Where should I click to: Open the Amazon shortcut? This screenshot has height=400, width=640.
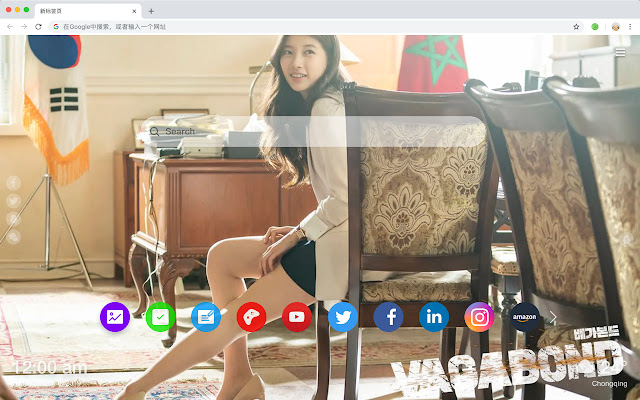point(525,317)
